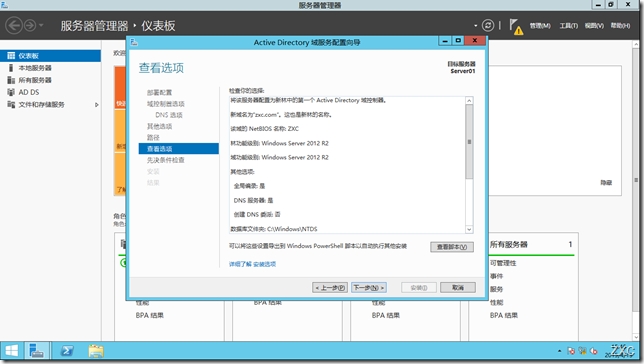Click 隐藏 link in welcome tile

pos(606,183)
